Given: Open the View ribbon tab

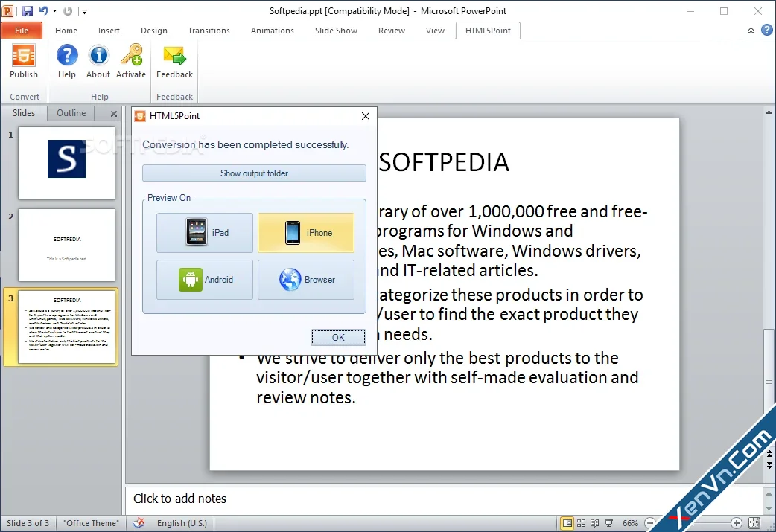Looking at the screenshot, I should (x=435, y=31).
